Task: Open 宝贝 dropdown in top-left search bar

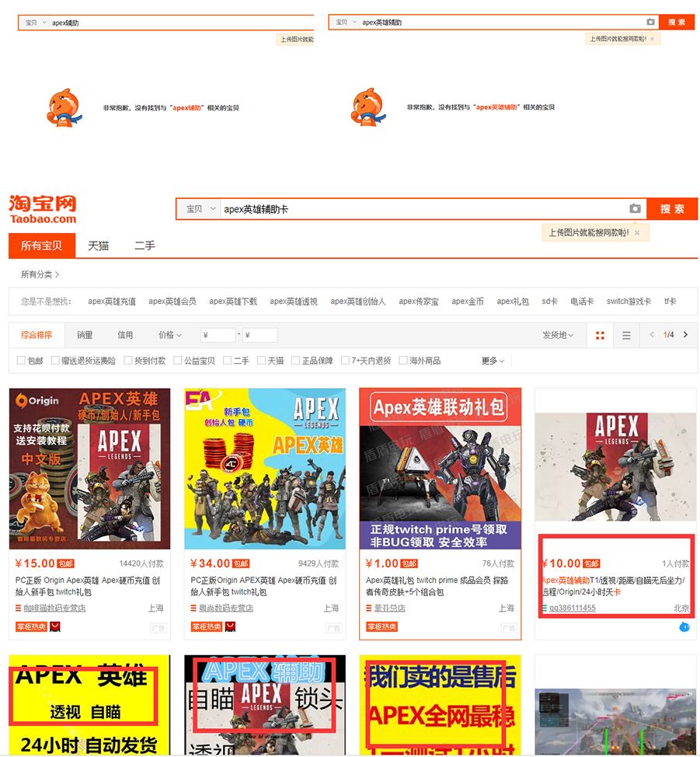Action: coord(36,23)
